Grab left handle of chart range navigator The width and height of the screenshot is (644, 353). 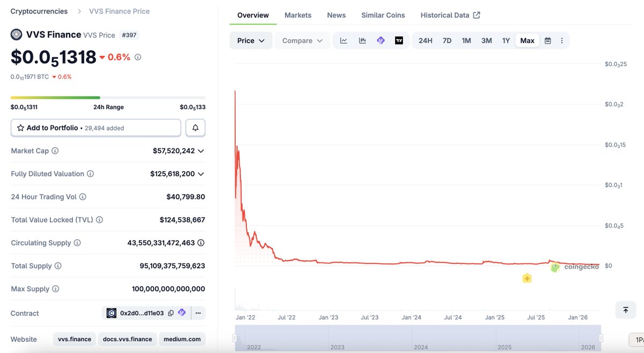(x=234, y=338)
